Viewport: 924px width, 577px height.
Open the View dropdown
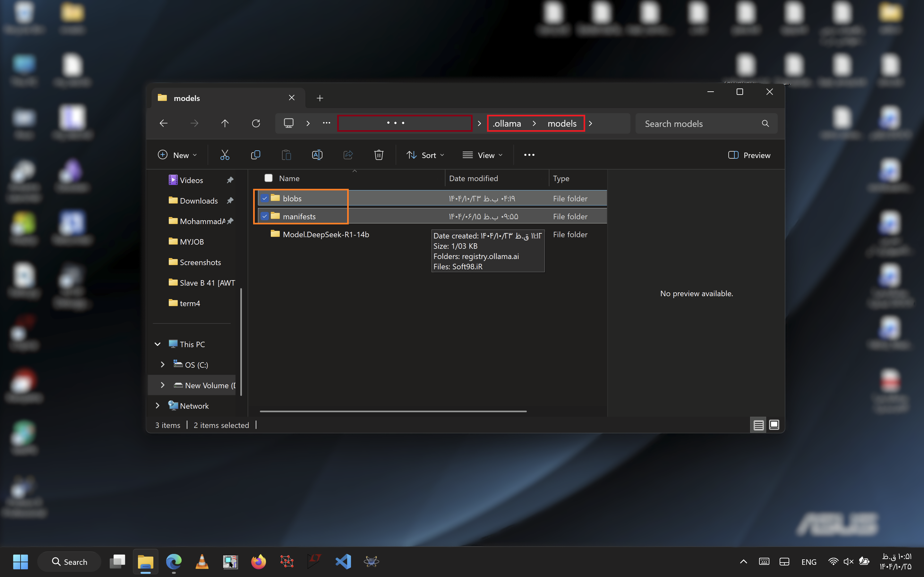pyautogui.click(x=482, y=155)
